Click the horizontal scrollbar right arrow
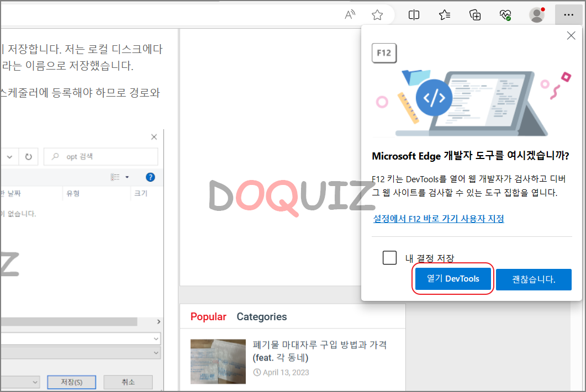The image size is (586, 392). [x=159, y=322]
